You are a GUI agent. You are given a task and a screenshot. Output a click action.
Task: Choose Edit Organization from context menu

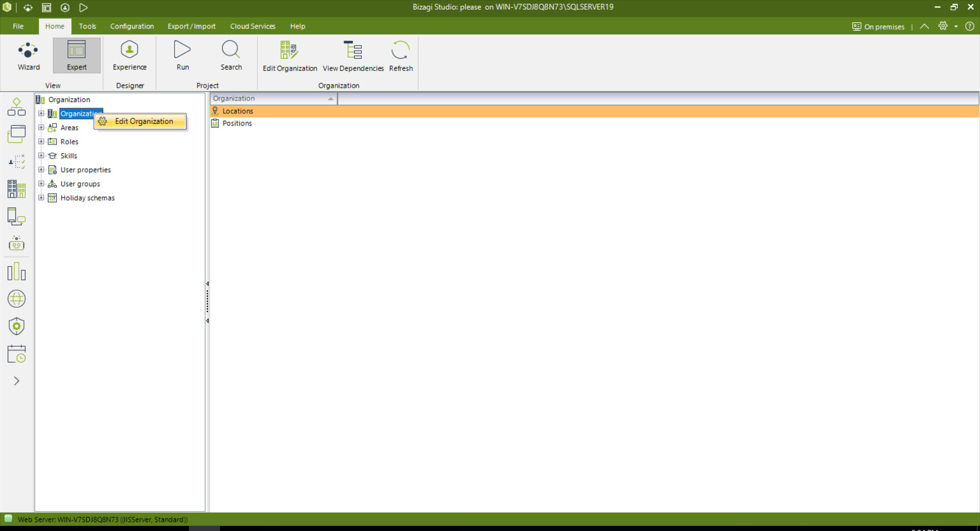(x=140, y=121)
